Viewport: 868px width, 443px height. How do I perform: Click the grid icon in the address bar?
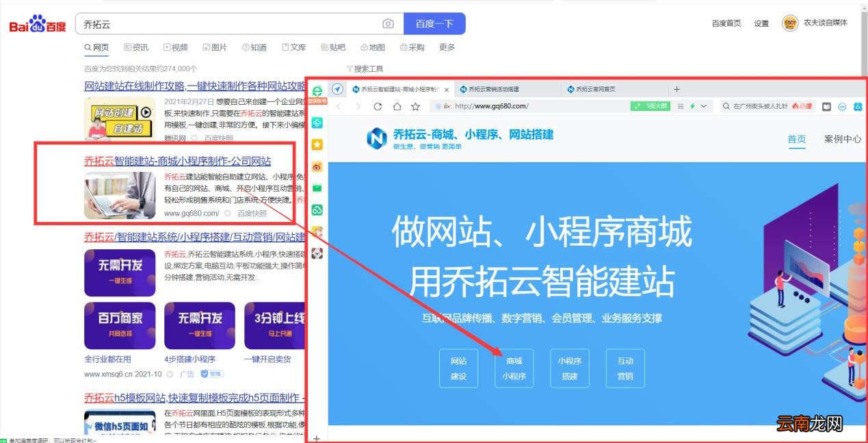(681, 106)
